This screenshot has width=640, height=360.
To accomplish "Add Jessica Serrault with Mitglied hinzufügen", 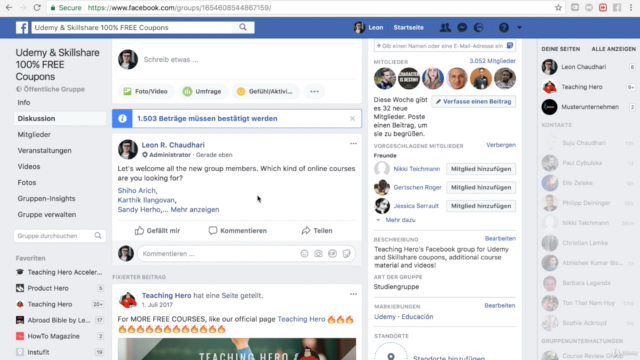I will (481, 206).
